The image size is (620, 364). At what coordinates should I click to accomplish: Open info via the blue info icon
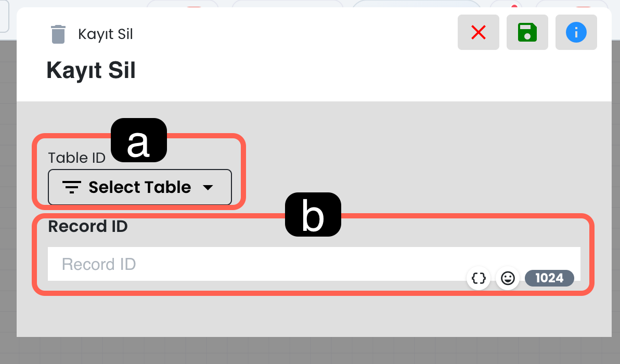pos(576,33)
